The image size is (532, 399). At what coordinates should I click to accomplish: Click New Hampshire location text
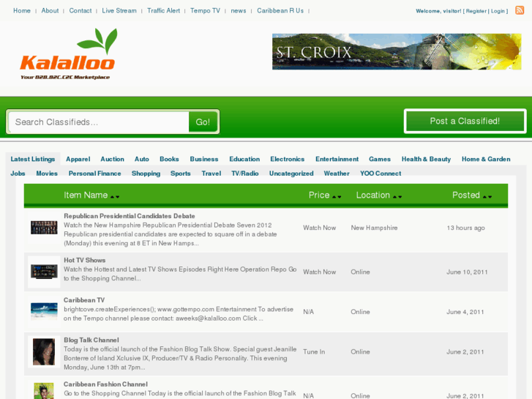[x=374, y=228]
